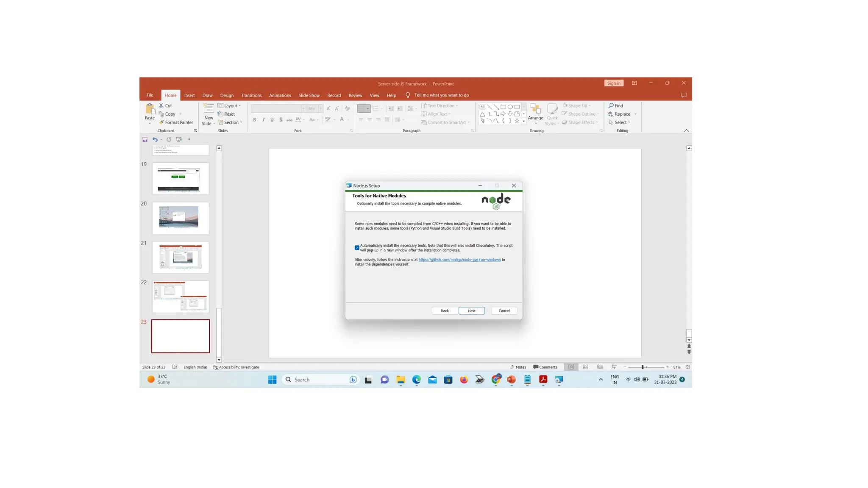The width and height of the screenshot is (868, 488).
Task: Open Adobe Acrobat from the taskbar
Action: coord(543,380)
